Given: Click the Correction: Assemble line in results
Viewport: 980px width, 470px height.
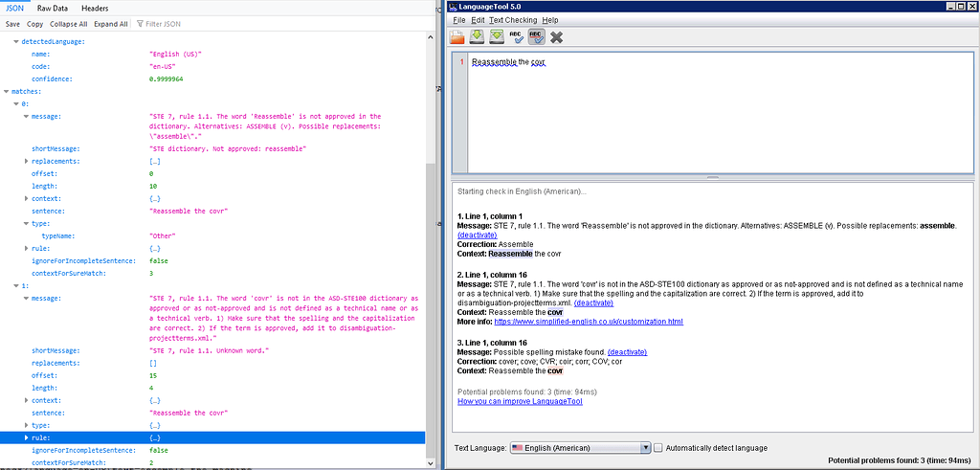Looking at the screenshot, I should [x=496, y=244].
